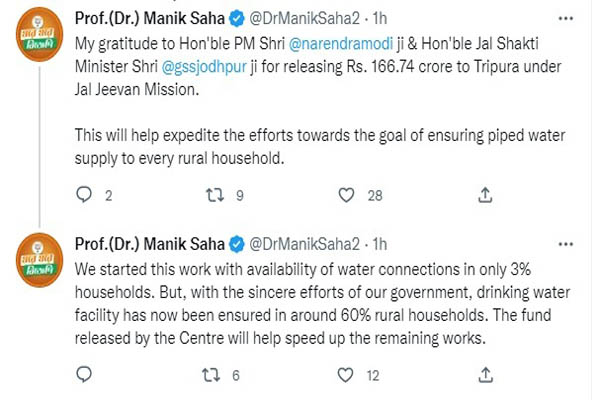Like the tweet with 28 likes
The width and height of the screenshot is (600, 400).
(346, 195)
